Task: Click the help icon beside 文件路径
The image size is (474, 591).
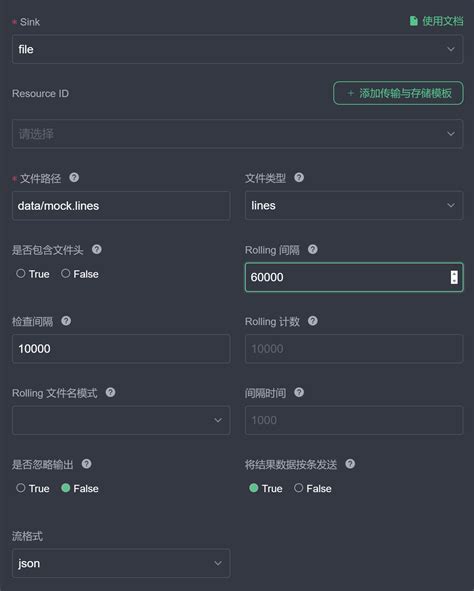Action: (74, 178)
